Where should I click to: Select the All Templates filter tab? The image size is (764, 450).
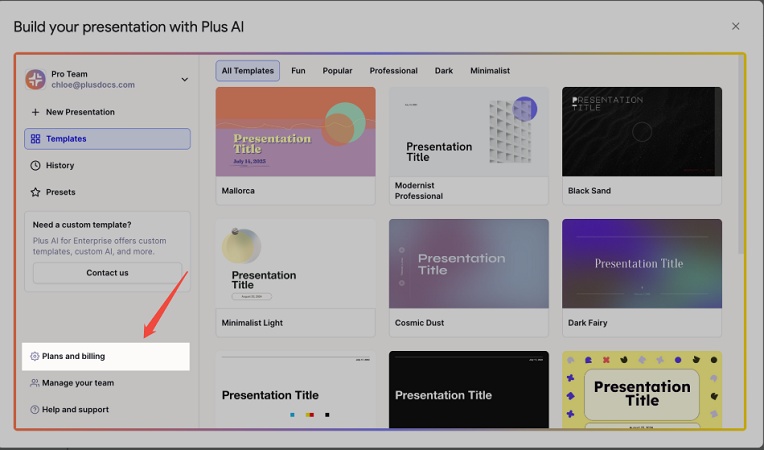[x=248, y=71]
